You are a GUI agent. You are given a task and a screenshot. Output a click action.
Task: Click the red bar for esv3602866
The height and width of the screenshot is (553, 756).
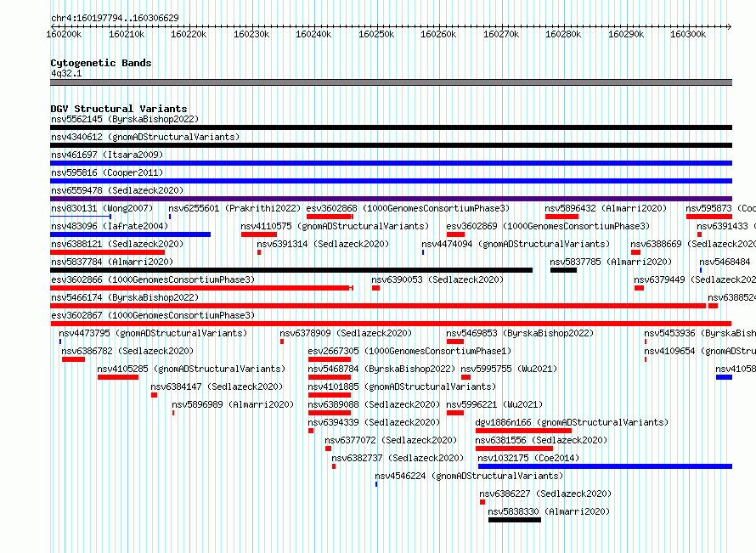(201, 288)
